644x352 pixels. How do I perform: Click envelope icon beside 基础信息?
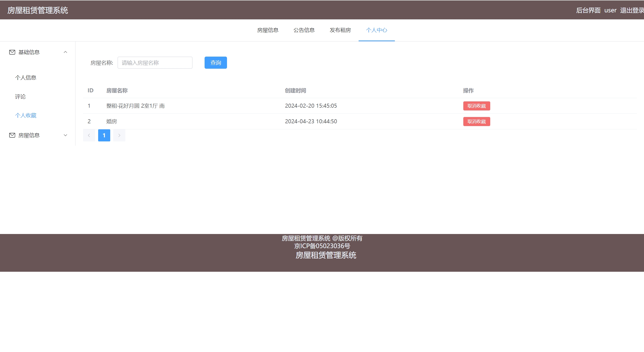pyautogui.click(x=12, y=52)
